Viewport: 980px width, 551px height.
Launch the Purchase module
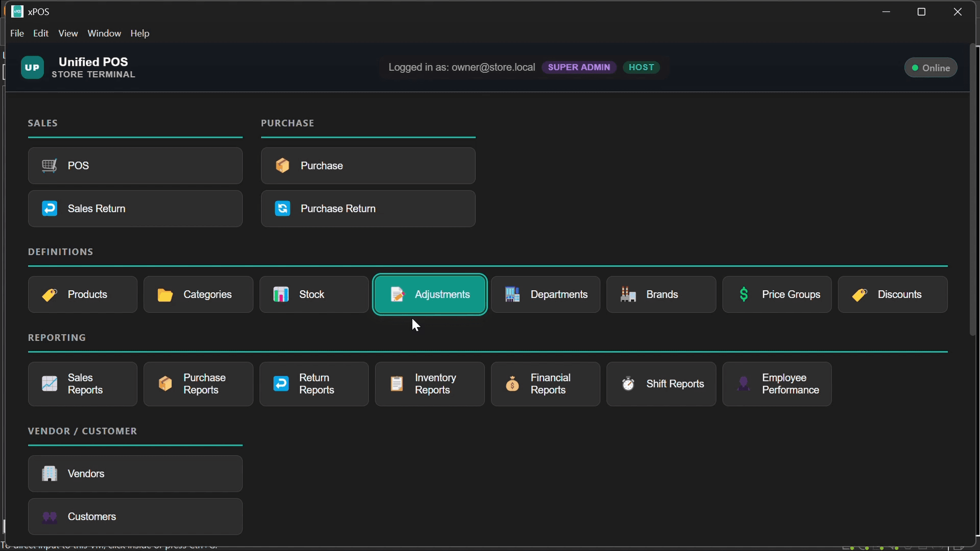pos(368,166)
